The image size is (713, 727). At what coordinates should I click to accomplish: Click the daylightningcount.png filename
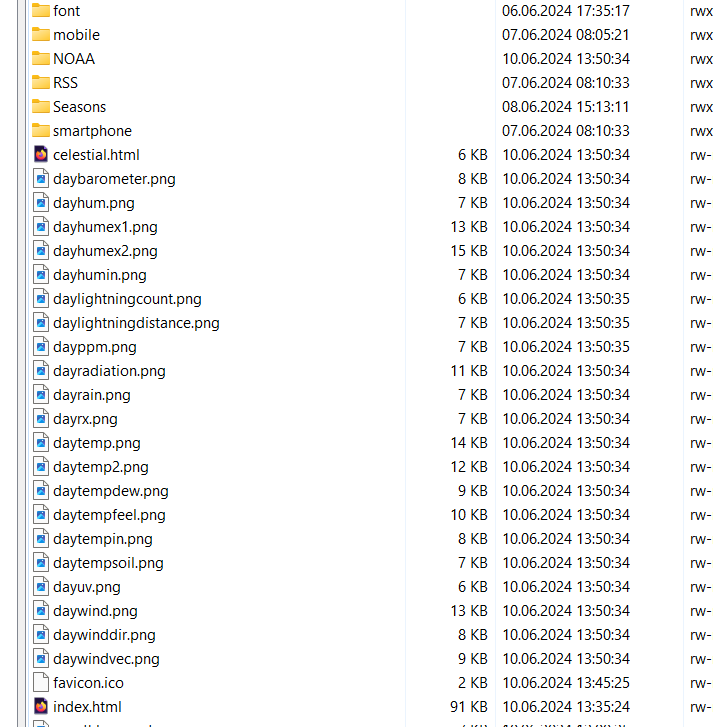[x=127, y=298]
